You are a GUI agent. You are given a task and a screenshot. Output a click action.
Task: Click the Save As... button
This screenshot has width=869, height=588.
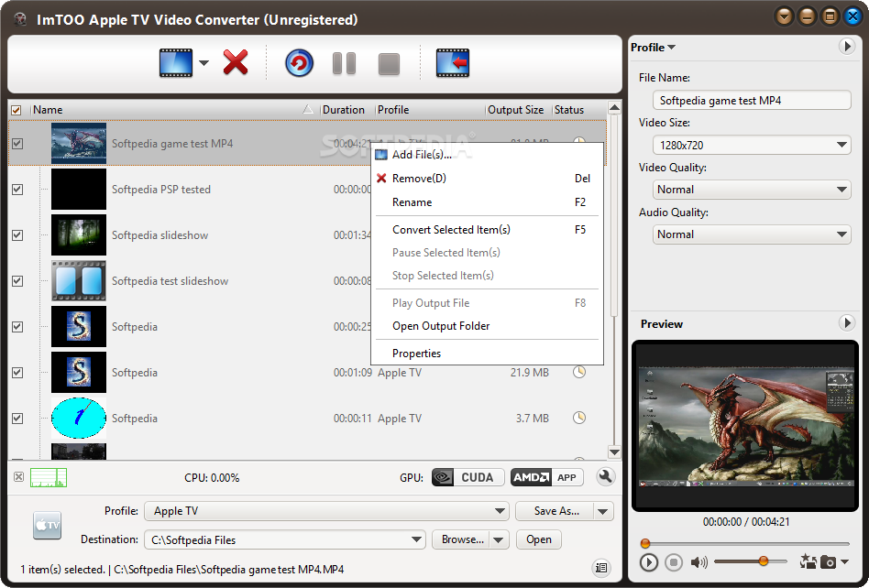(555, 510)
